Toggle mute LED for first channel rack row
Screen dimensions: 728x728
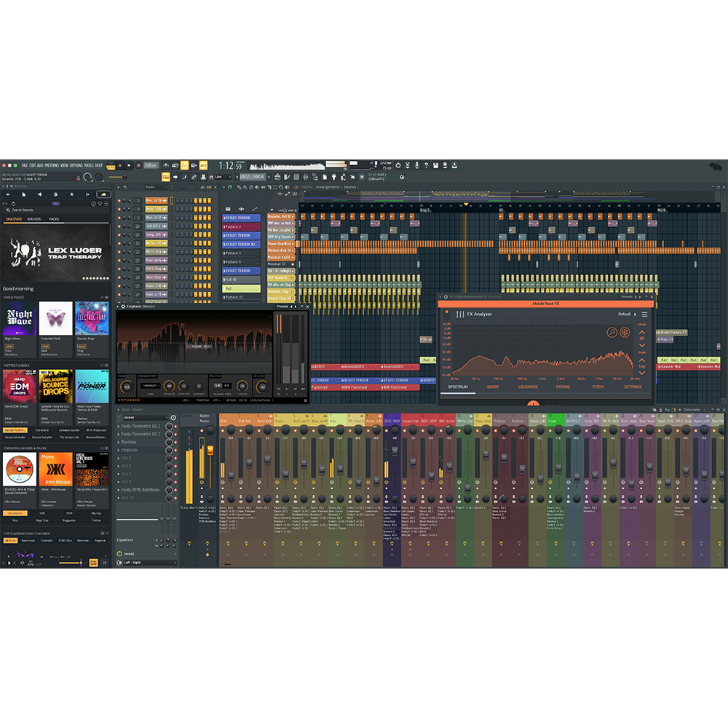pyautogui.click(x=120, y=200)
